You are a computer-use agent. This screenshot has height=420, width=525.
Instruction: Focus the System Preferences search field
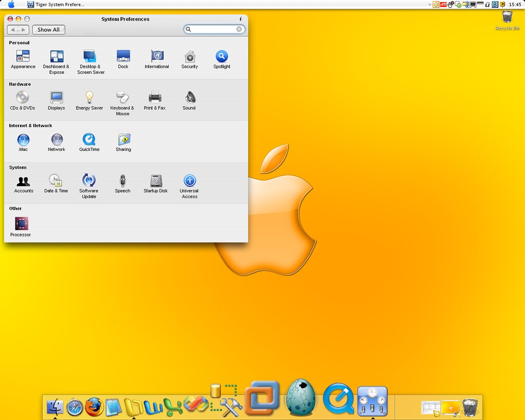coord(214,29)
